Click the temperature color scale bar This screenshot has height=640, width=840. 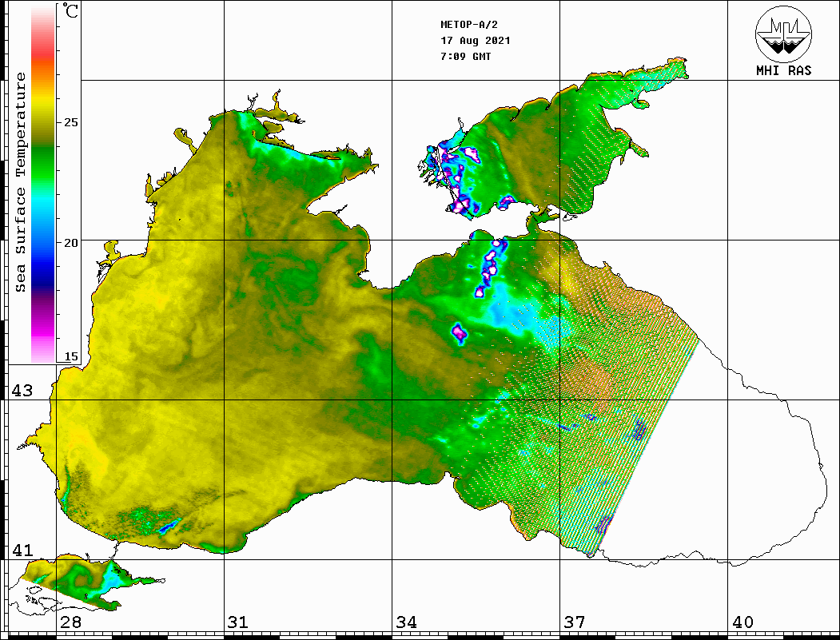tap(43, 183)
